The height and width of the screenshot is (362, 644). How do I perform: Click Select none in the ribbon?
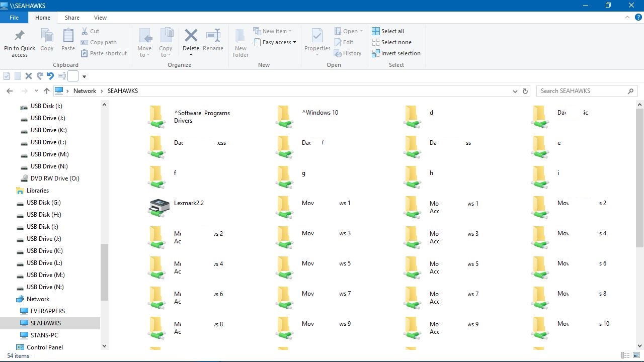click(391, 42)
